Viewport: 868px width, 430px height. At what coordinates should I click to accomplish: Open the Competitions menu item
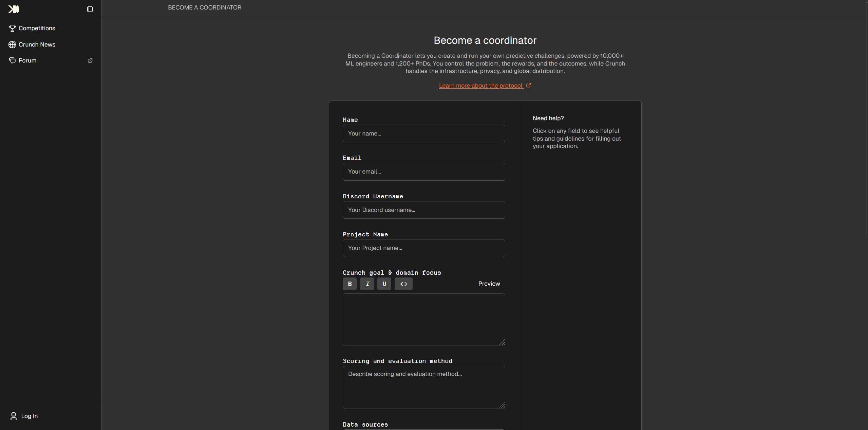click(x=37, y=28)
